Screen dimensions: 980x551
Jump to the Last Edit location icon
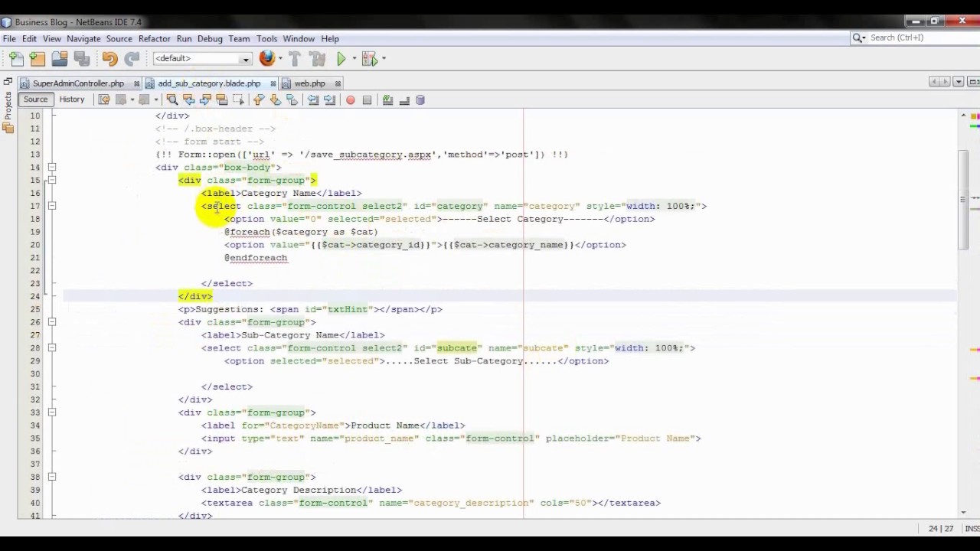click(x=104, y=99)
